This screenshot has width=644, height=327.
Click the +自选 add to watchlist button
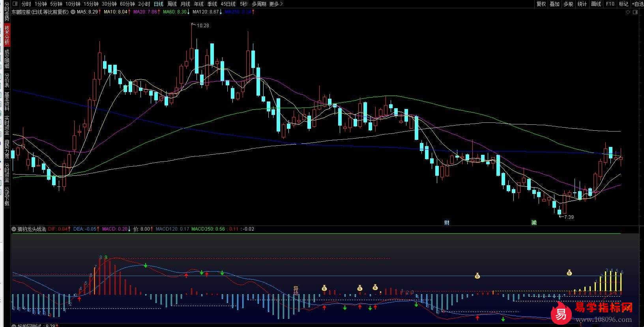[637, 4]
